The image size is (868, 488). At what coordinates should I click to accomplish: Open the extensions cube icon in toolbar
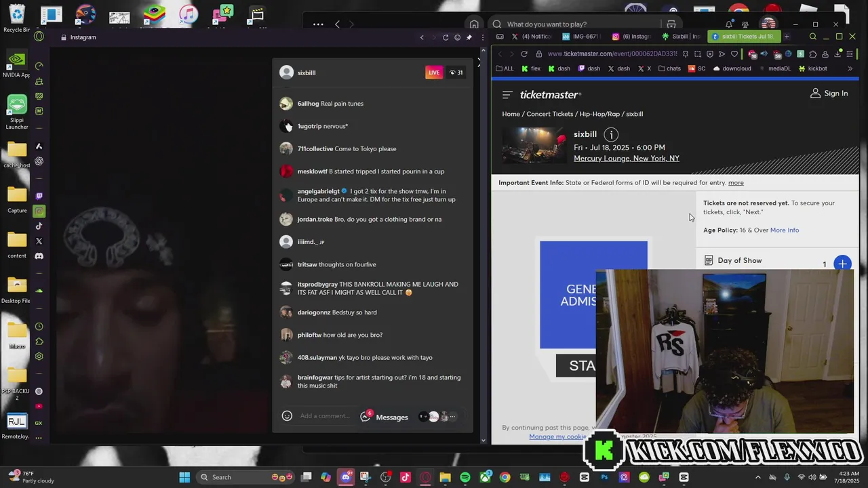click(813, 54)
